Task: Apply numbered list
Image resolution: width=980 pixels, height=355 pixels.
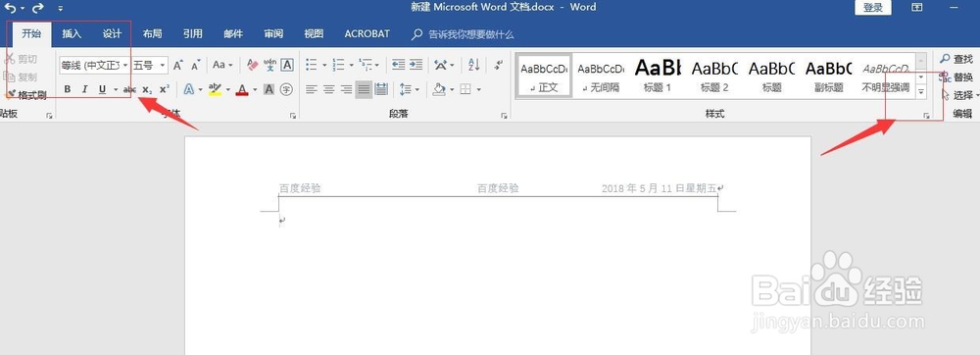Action: tap(338, 65)
